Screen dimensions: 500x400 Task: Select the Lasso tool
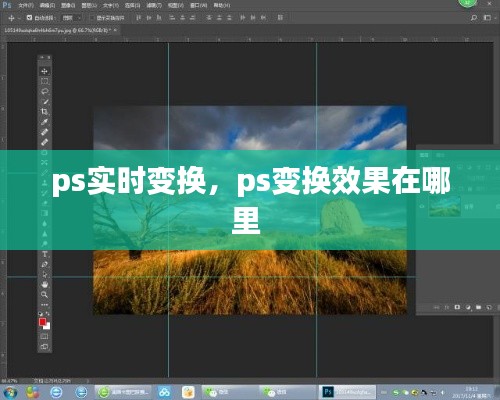tap(44, 91)
